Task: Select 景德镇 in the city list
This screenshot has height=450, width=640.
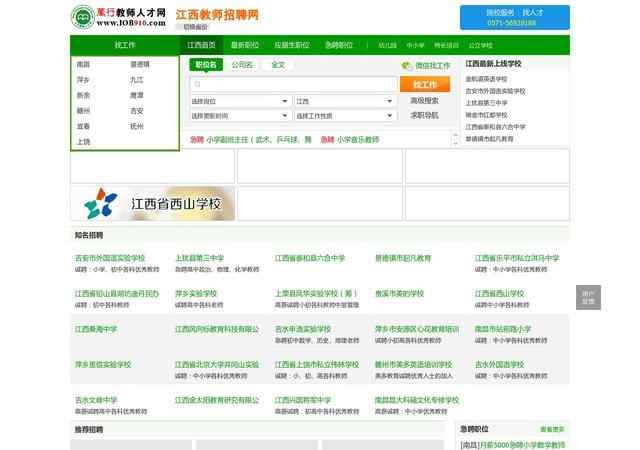Action: click(x=140, y=64)
